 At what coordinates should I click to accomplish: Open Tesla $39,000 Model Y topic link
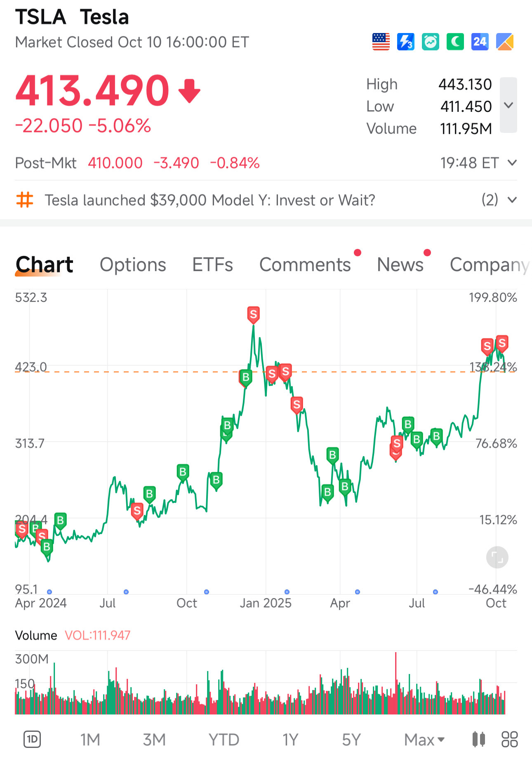pyautogui.click(x=210, y=200)
